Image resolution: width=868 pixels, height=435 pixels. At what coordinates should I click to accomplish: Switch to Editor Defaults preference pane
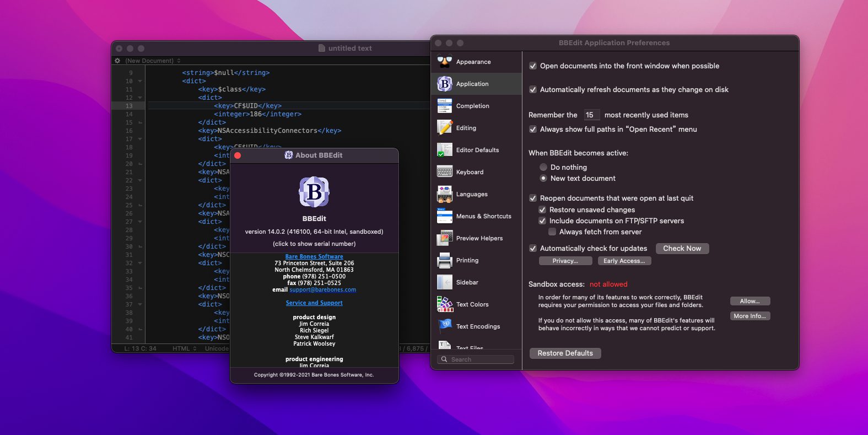tap(477, 150)
